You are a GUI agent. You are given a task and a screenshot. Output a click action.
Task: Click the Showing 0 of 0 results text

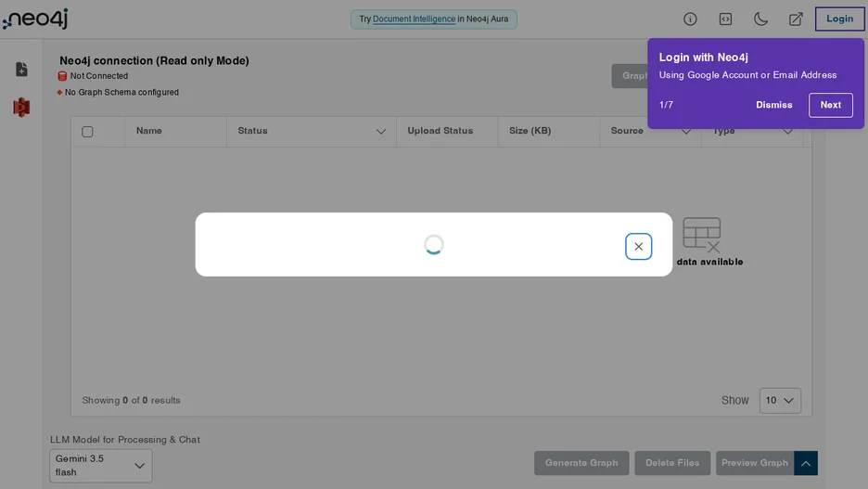click(x=131, y=401)
